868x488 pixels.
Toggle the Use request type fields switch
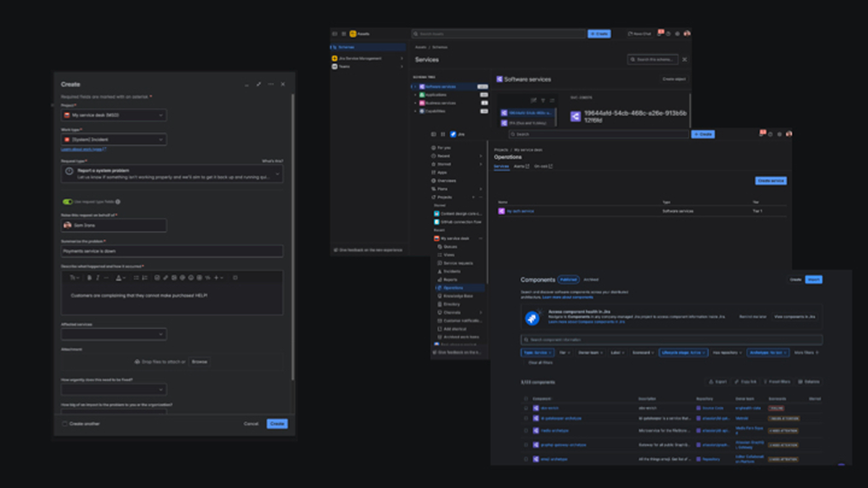67,202
